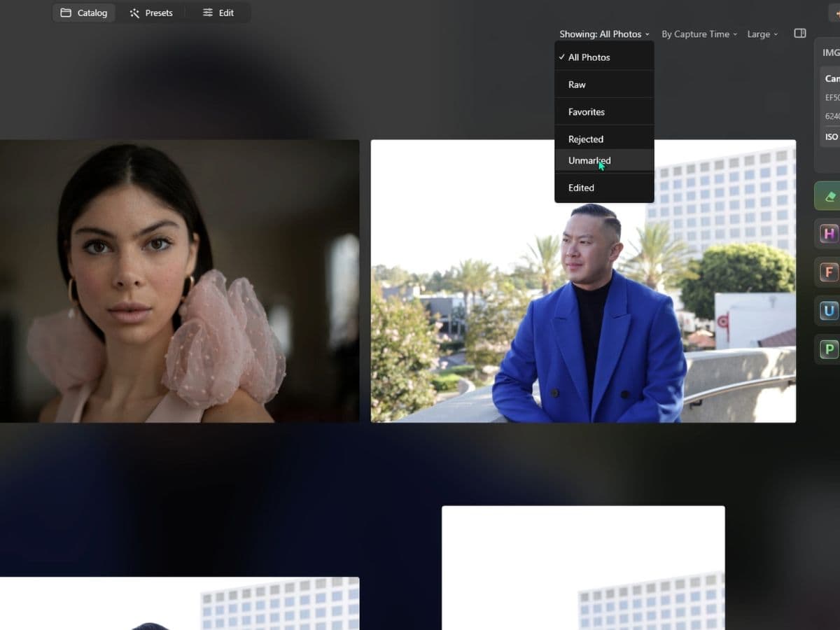
Task: Switch to the Presets tab
Action: click(151, 13)
